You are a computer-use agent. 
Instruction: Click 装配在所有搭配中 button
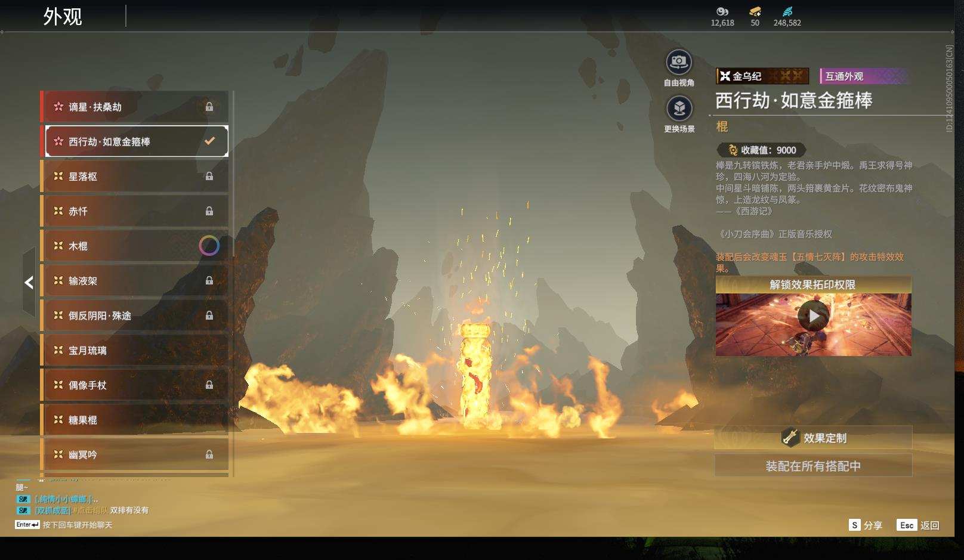pos(813,466)
